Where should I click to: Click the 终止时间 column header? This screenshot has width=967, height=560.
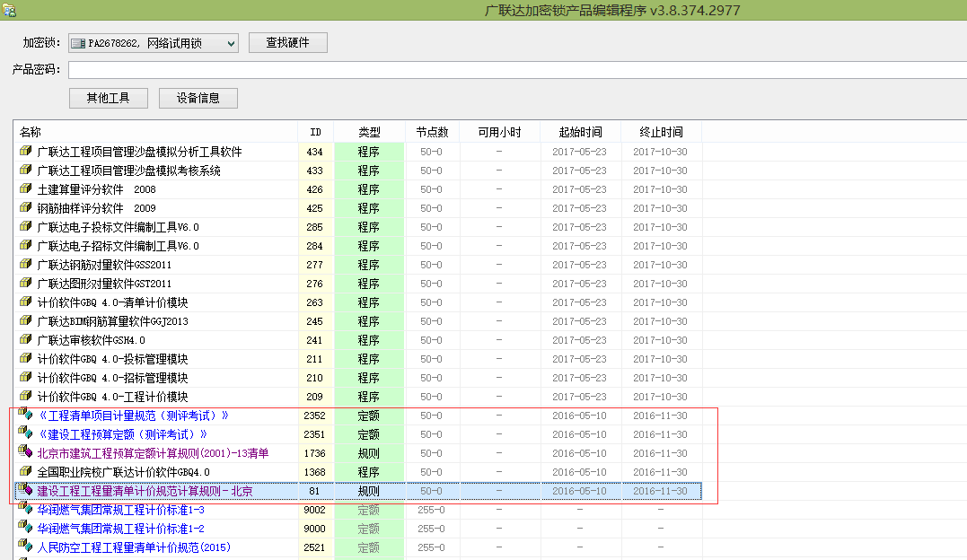(x=661, y=132)
